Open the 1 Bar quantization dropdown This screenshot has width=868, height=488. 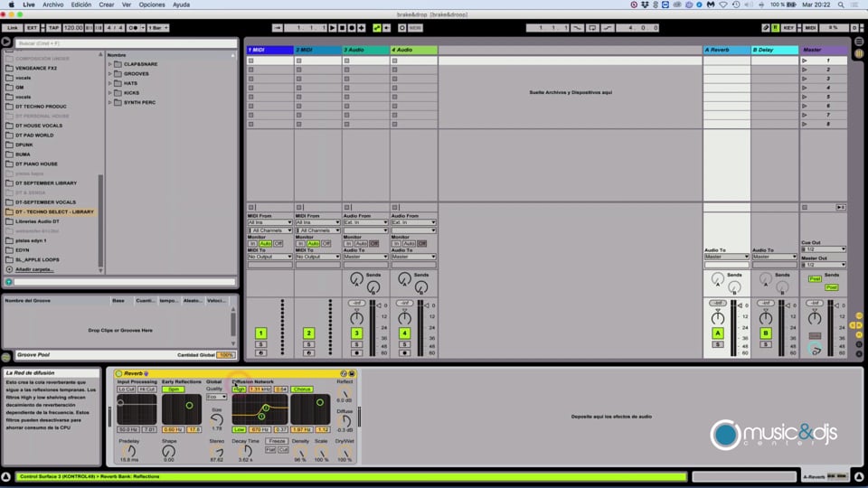tap(157, 28)
